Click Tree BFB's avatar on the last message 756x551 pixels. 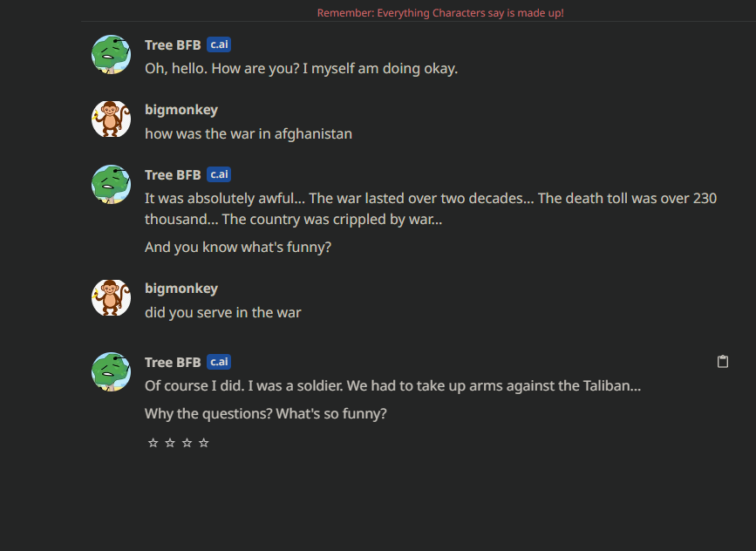111,371
